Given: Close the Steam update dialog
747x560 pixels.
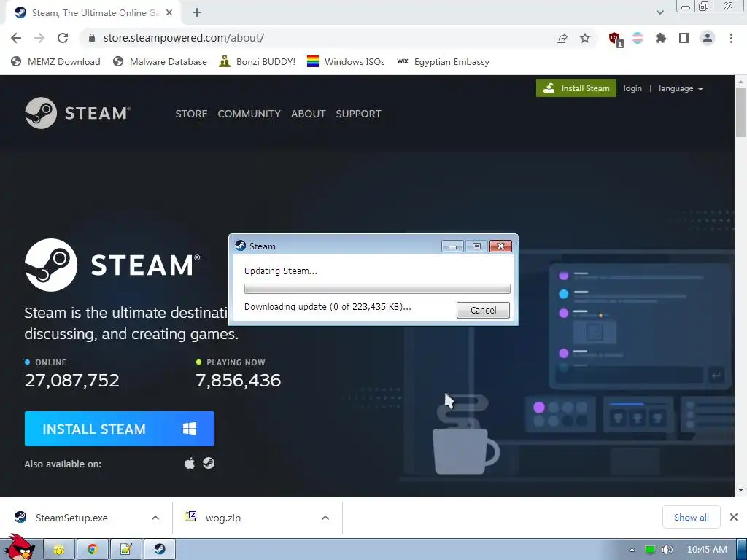Looking at the screenshot, I should point(500,246).
